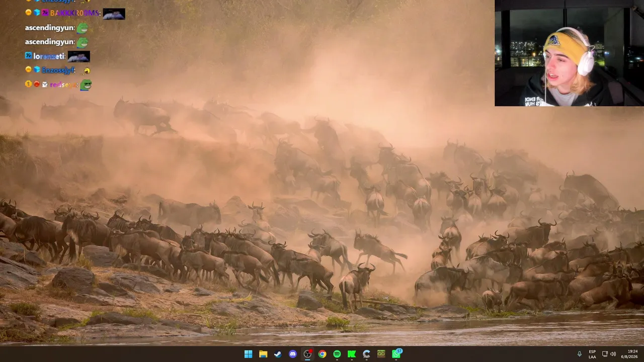The width and height of the screenshot is (644, 362).
Task: Open the Windows Start menu
Action: (x=248, y=354)
